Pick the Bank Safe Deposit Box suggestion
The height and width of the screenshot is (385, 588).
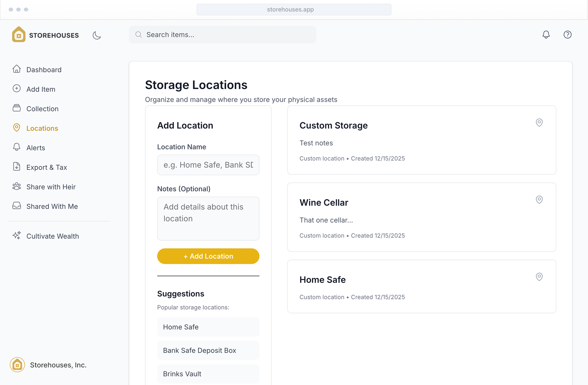(x=208, y=350)
